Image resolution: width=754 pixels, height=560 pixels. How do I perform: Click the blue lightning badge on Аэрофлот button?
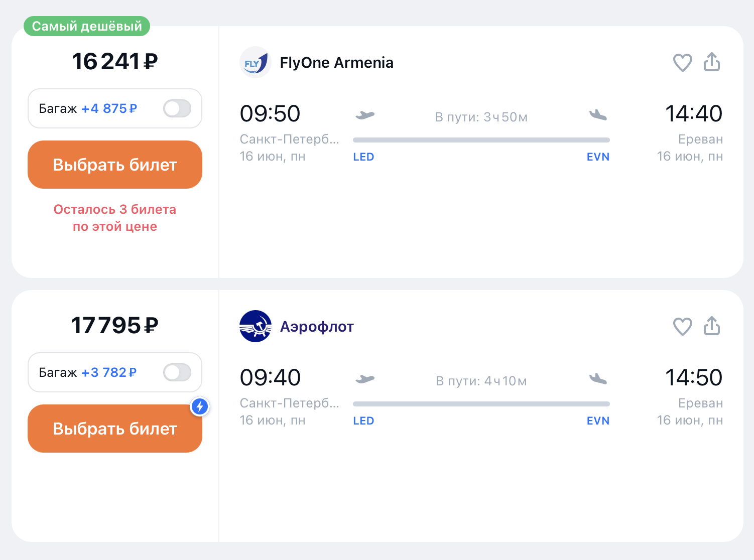click(200, 406)
